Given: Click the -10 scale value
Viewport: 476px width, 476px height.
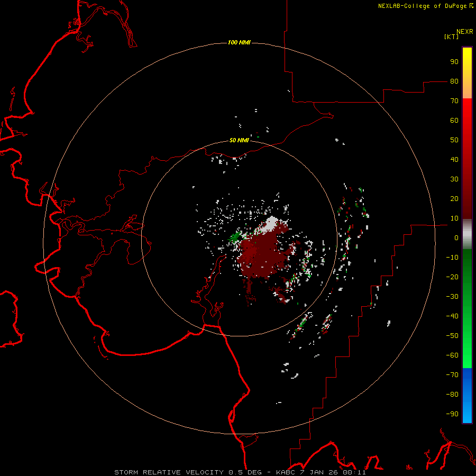Looking at the screenshot, I should click(x=452, y=258).
